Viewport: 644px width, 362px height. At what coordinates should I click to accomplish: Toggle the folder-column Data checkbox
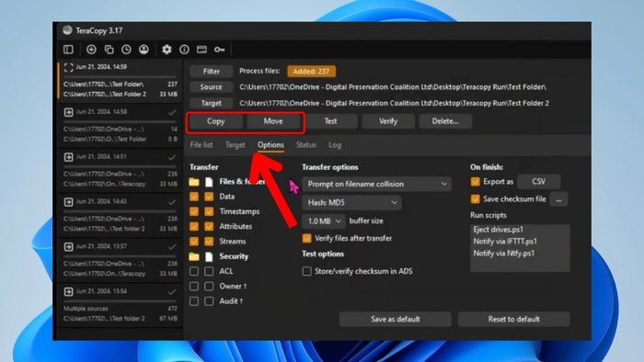[194, 197]
